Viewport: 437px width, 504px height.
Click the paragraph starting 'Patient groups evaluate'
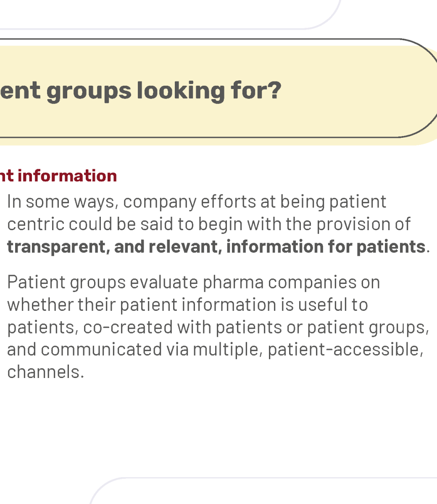(218, 327)
